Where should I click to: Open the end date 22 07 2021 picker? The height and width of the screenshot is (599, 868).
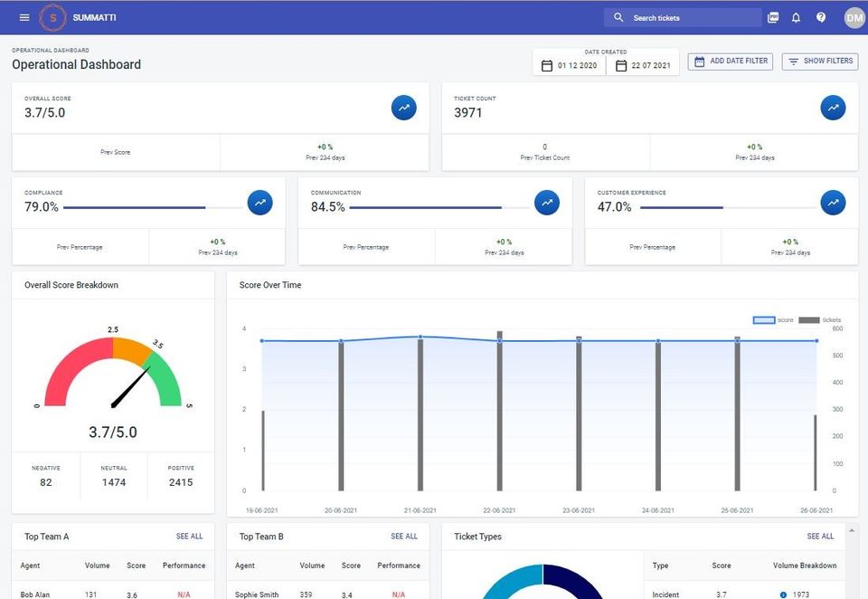pos(643,65)
